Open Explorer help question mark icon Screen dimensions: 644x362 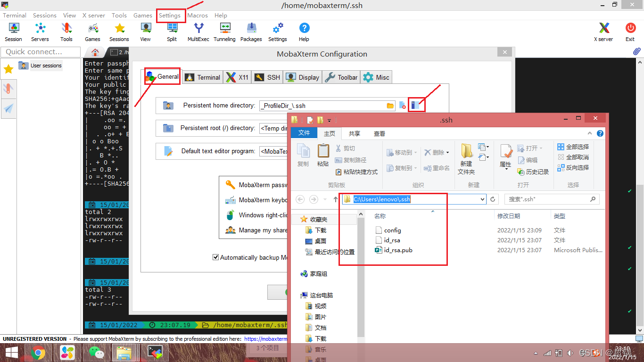coord(600,134)
